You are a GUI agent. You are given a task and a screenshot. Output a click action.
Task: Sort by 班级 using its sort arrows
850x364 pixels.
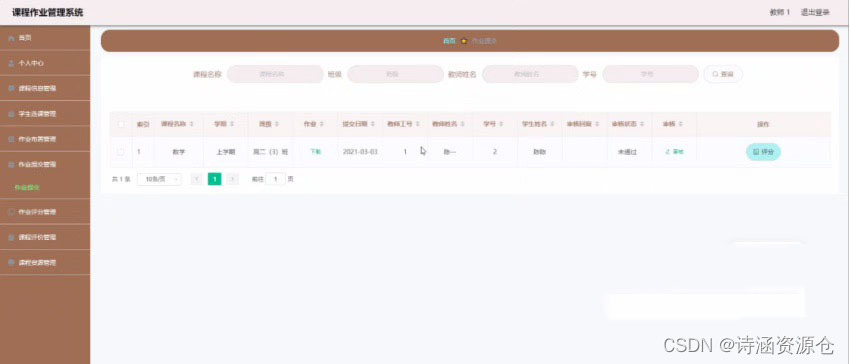276,124
